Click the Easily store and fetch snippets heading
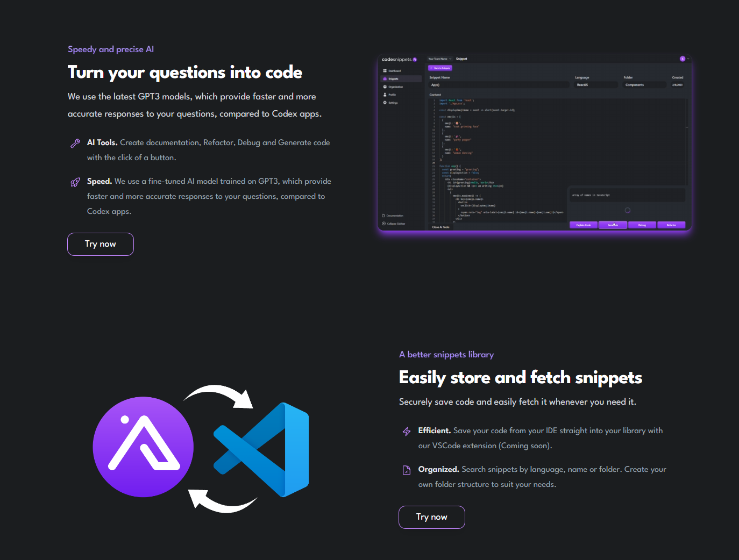 [521, 378]
